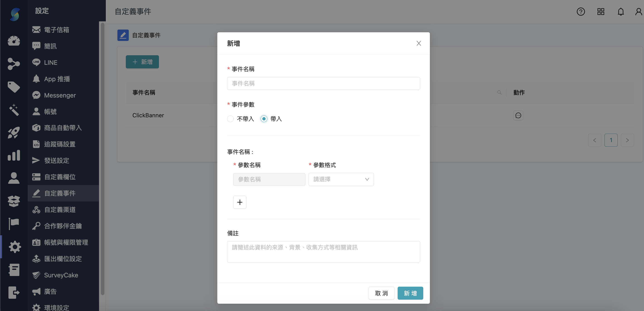Click the gear settings icon in left rail
The height and width of the screenshot is (311, 644).
coord(15,247)
